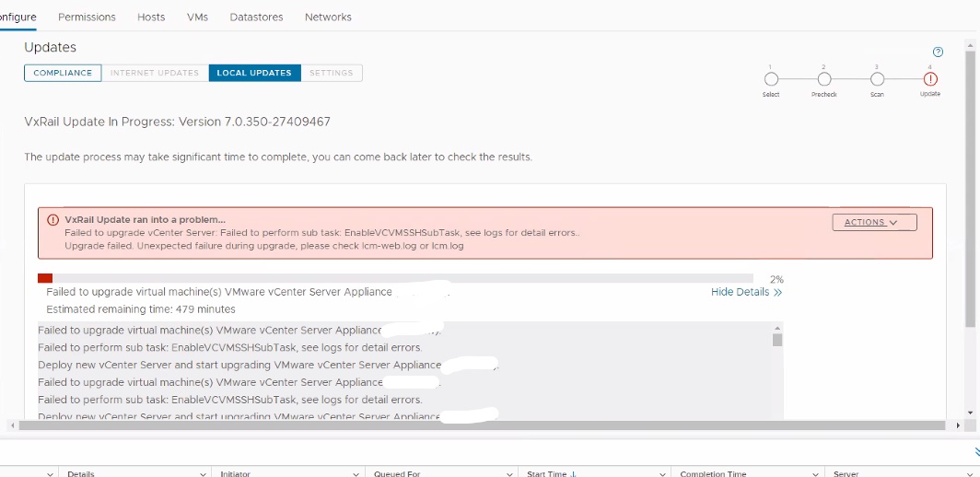Click the red warning icon in error banner
The height and width of the screenshot is (477, 980).
click(53, 219)
